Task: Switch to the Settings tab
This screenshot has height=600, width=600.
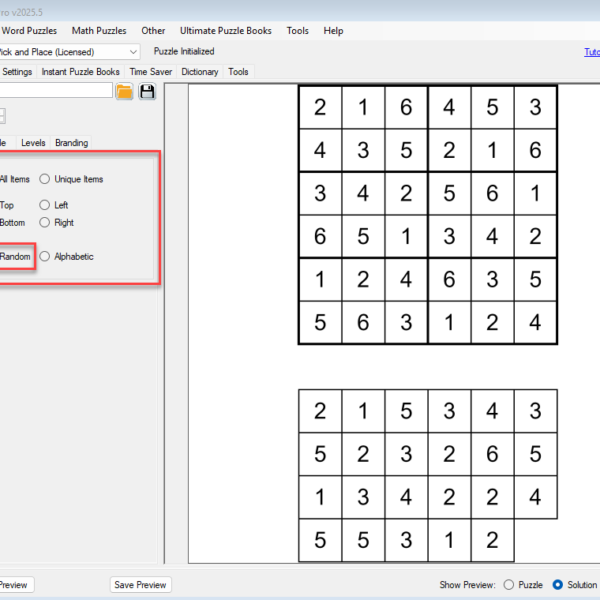Action: 17,72
